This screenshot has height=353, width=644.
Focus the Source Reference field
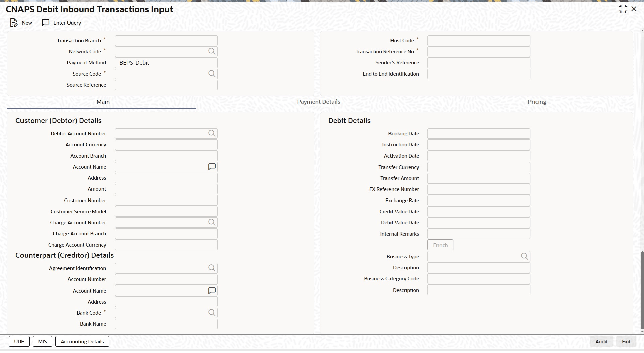(x=166, y=85)
